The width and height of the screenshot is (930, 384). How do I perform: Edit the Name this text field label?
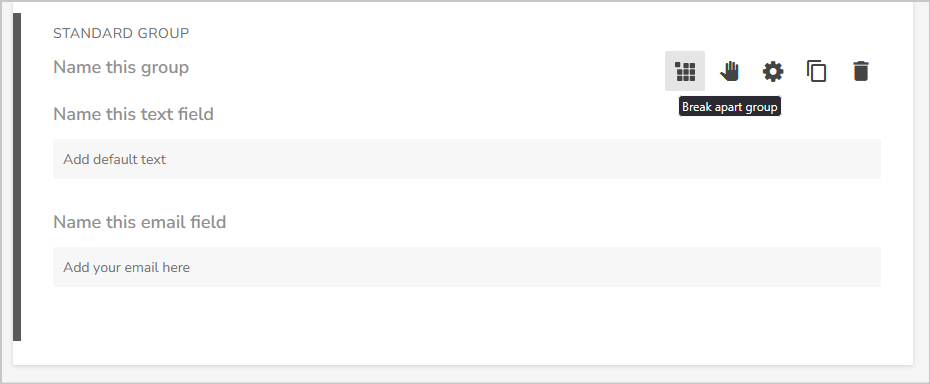(x=133, y=114)
